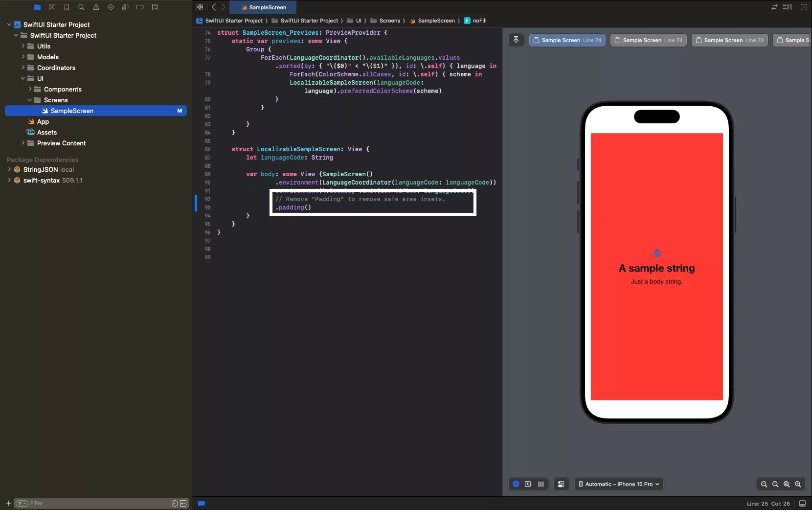Open the Source Control navigator
Viewport: 812px width, 510px height.
(52, 7)
